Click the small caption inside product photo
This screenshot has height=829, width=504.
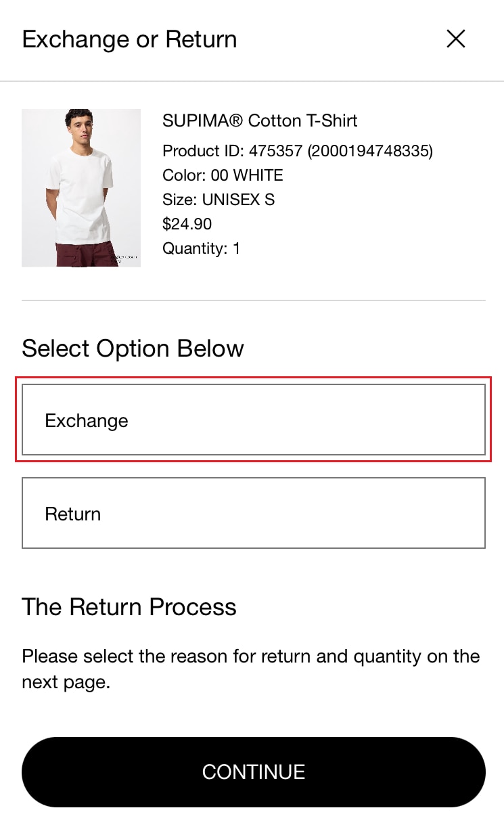[124, 258]
